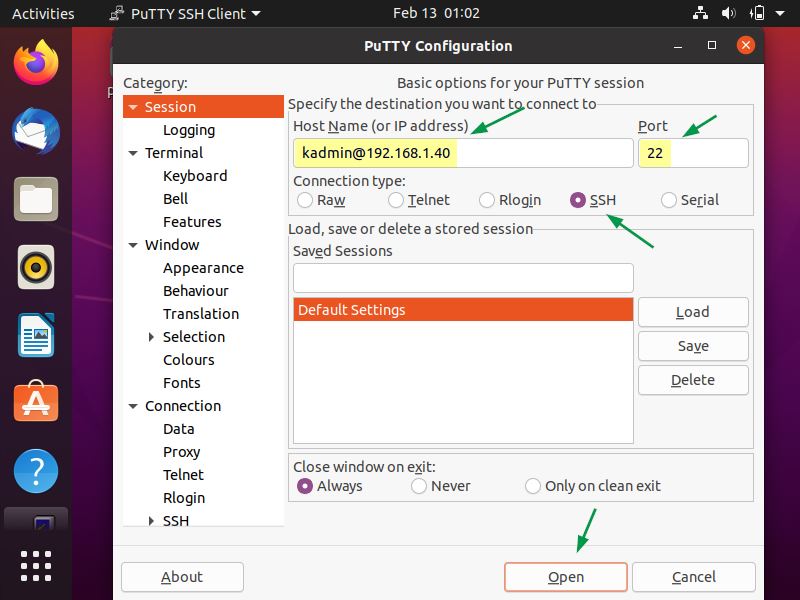Collapse the Window category
800x600 pixels.
pyautogui.click(x=133, y=245)
